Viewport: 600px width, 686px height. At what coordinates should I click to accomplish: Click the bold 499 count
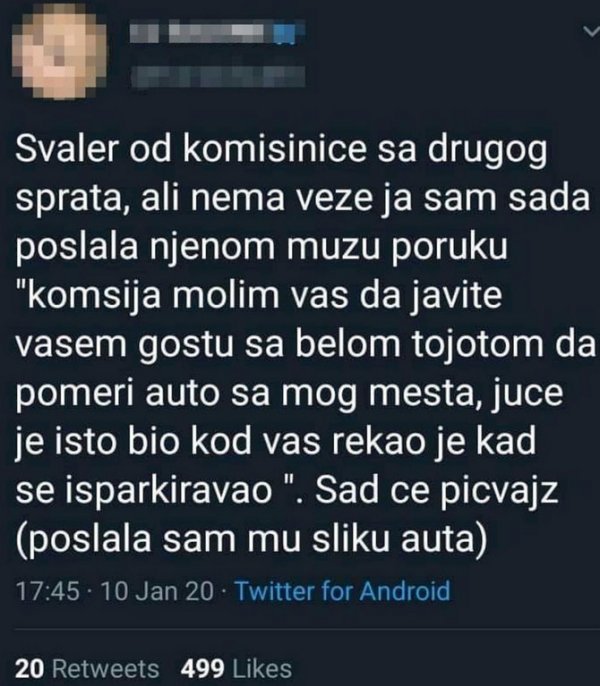203,669
